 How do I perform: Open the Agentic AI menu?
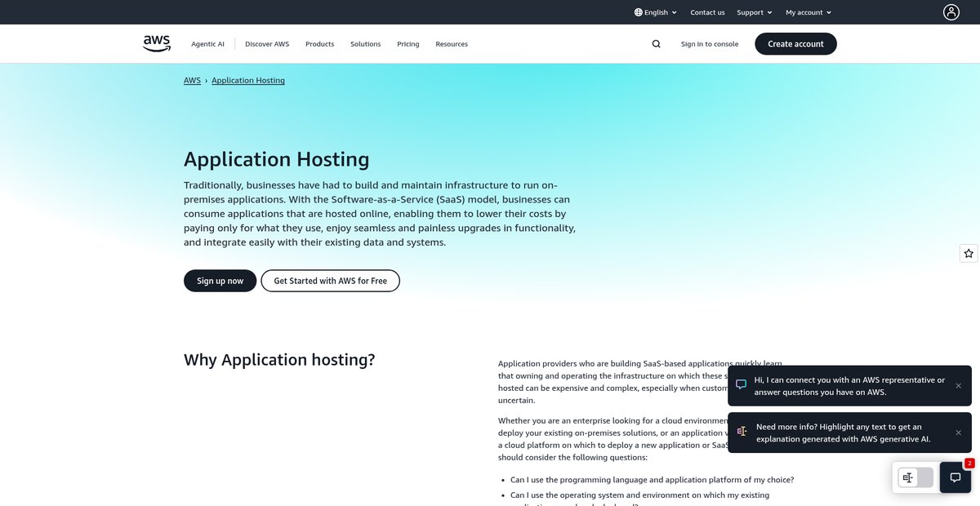(207, 44)
